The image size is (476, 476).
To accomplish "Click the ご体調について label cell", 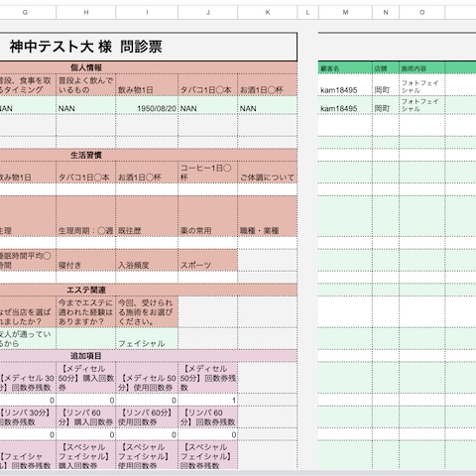I will tap(268, 173).
